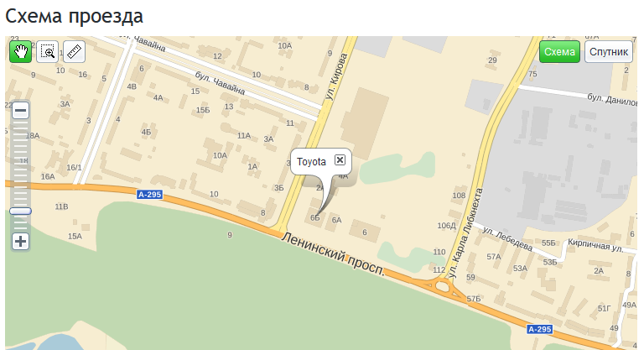Zoom out with the minus button
Image resolution: width=644 pixels, height=350 pixels.
tap(20, 110)
